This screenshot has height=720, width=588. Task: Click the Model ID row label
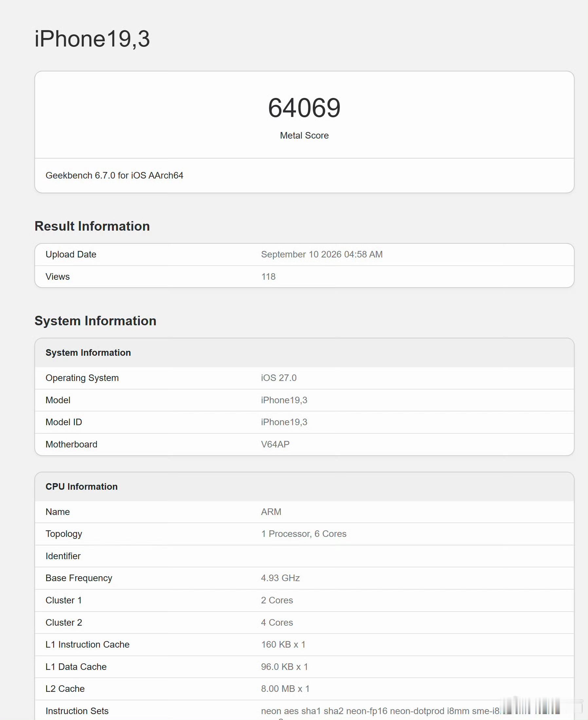[x=64, y=422]
